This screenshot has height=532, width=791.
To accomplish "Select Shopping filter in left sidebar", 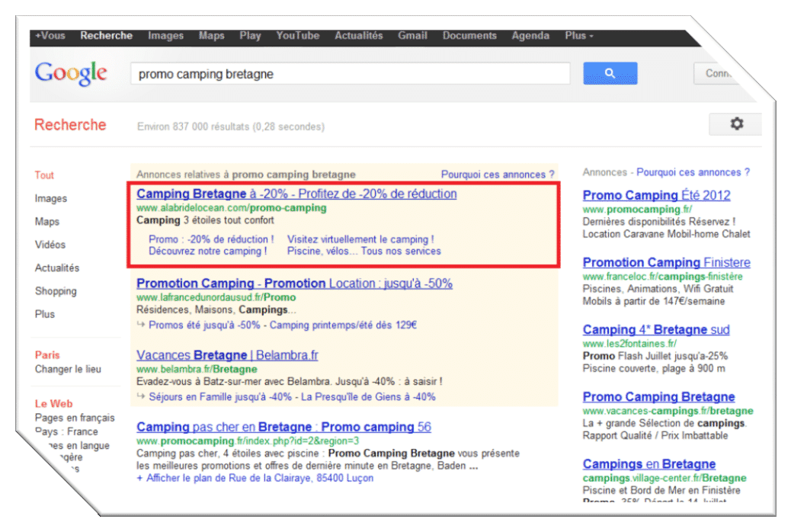I will coord(56,291).
